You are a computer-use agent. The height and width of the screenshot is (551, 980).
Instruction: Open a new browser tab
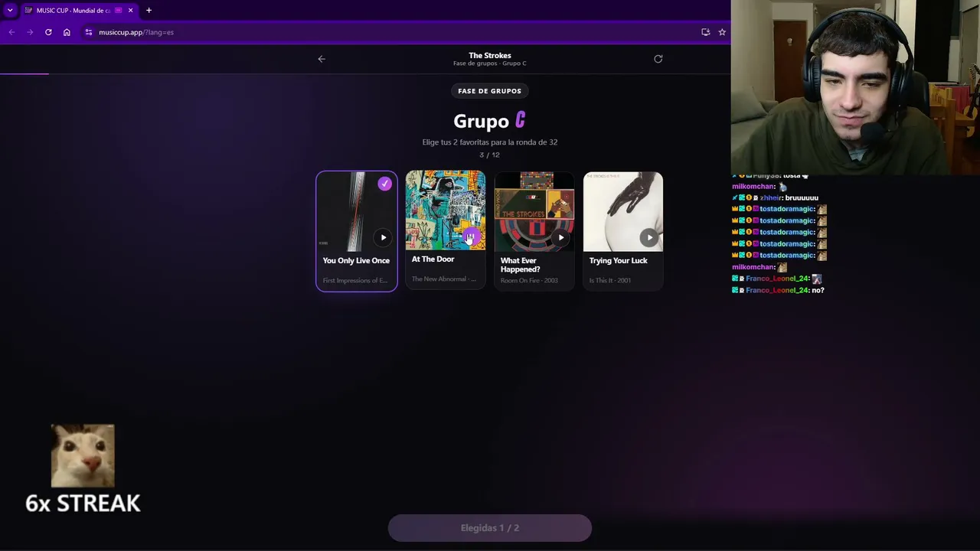[x=149, y=10]
